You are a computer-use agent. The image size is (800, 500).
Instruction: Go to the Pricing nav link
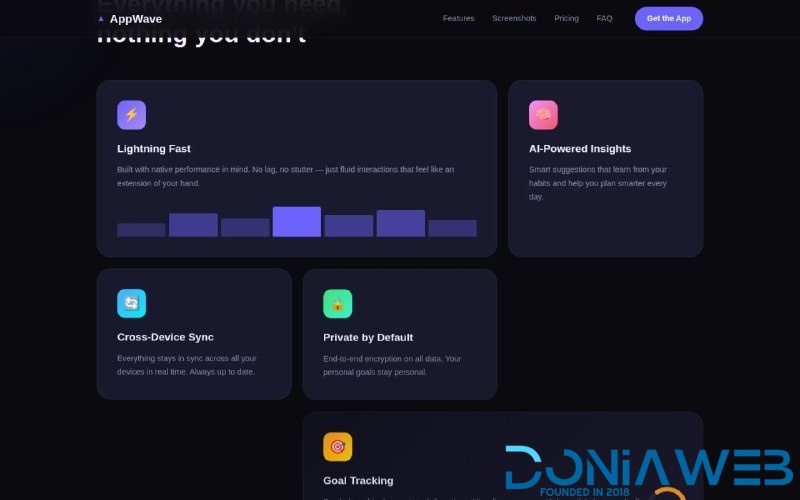tap(566, 18)
